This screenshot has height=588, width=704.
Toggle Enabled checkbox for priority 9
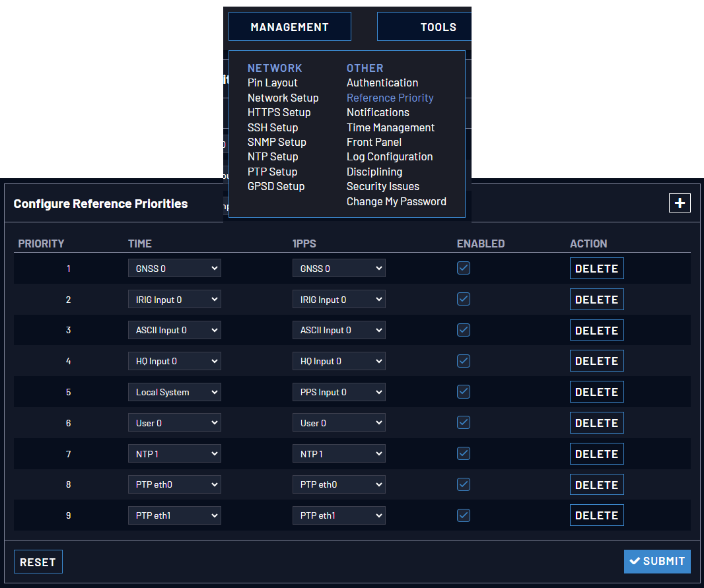[x=464, y=515]
